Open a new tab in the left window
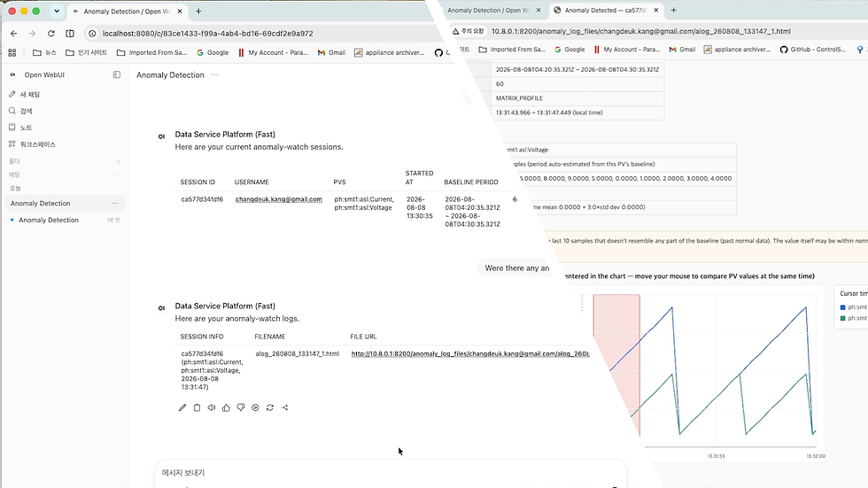This screenshot has width=868, height=488. point(198,11)
